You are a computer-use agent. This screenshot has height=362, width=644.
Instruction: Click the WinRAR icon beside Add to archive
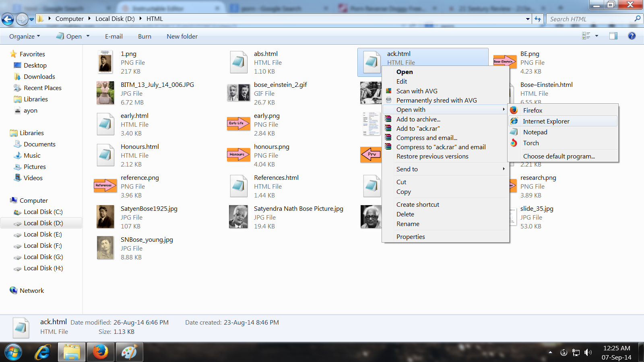tap(388, 119)
